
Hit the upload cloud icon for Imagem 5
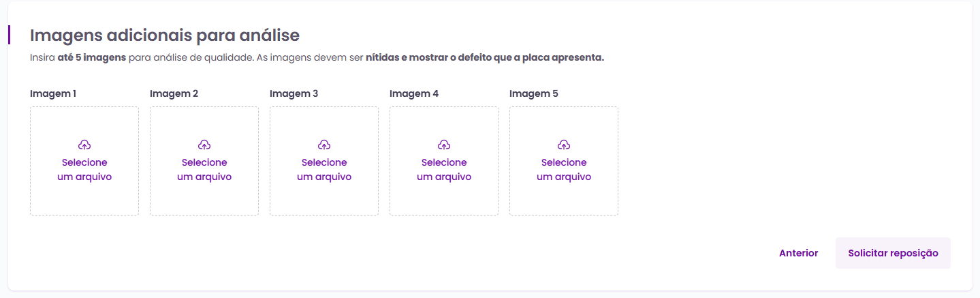click(x=564, y=145)
